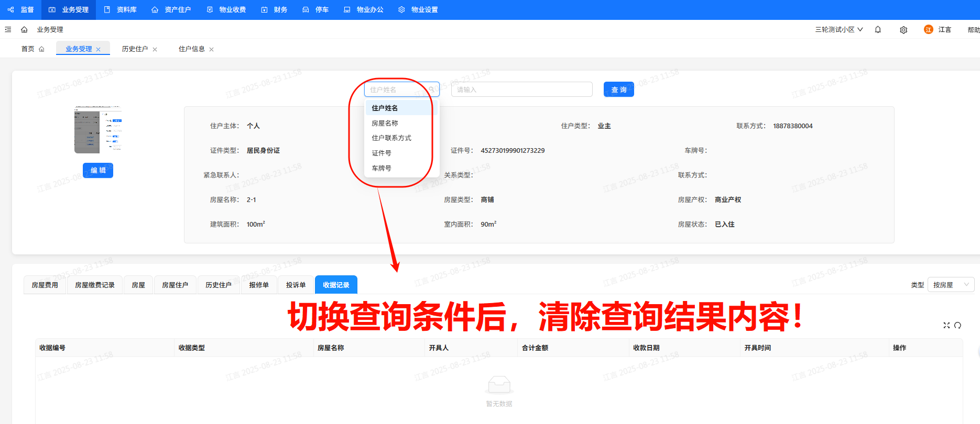Open the settings gear icon

[x=903, y=30]
